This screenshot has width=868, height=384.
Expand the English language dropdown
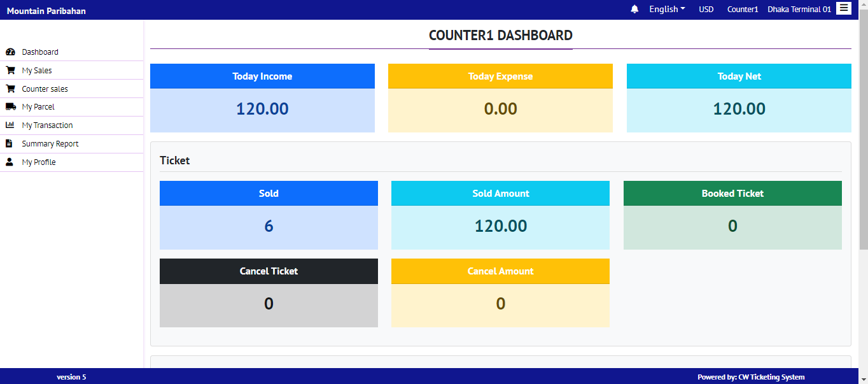(667, 10)
